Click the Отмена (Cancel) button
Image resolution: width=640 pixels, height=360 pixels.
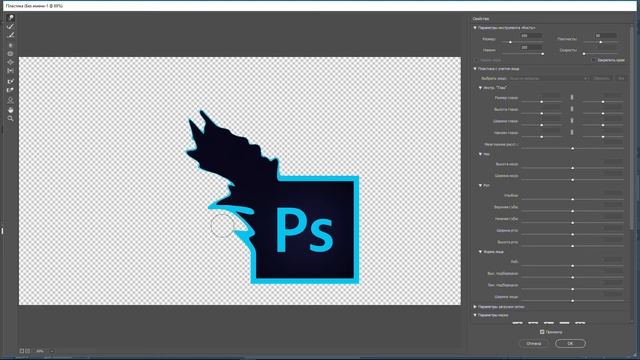(x=533, y=344)
